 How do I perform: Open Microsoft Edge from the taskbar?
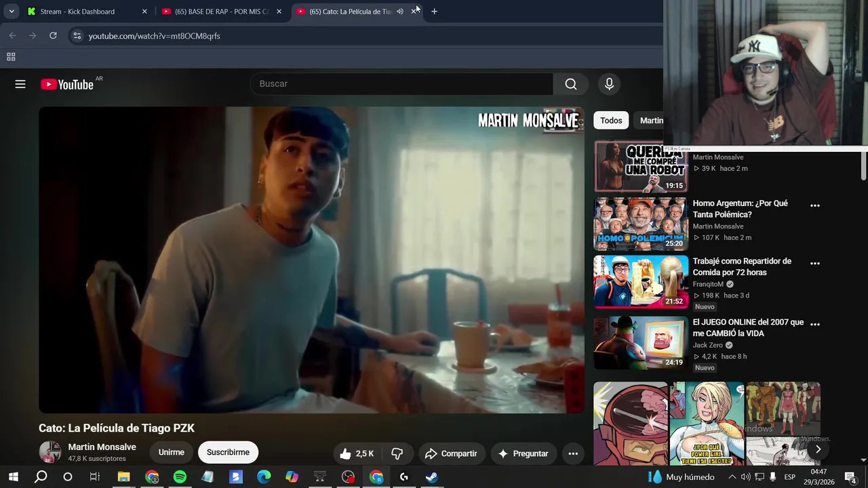(x=264, y=477)
